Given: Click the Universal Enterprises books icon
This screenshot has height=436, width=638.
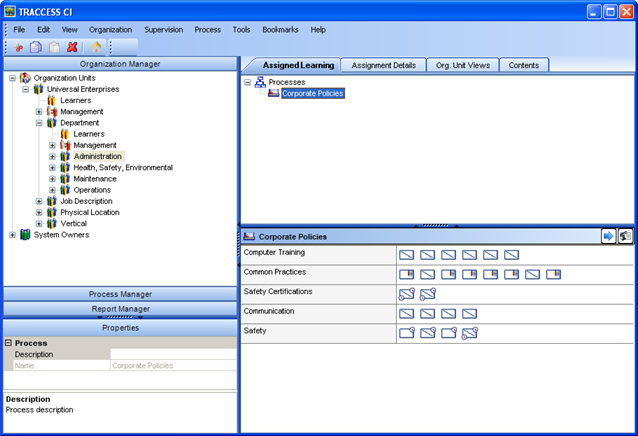Looking at the screenshot, I should tap(38, 89).
